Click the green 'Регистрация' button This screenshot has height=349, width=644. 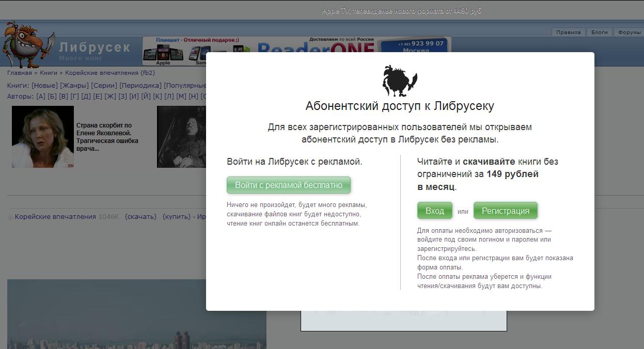point(506,211)
